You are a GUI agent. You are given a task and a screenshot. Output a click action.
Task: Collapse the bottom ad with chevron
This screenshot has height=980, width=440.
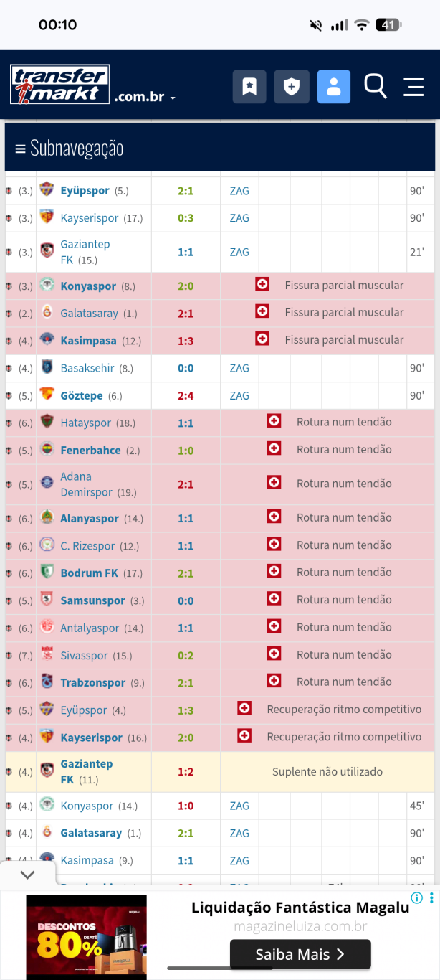(27, 875)
